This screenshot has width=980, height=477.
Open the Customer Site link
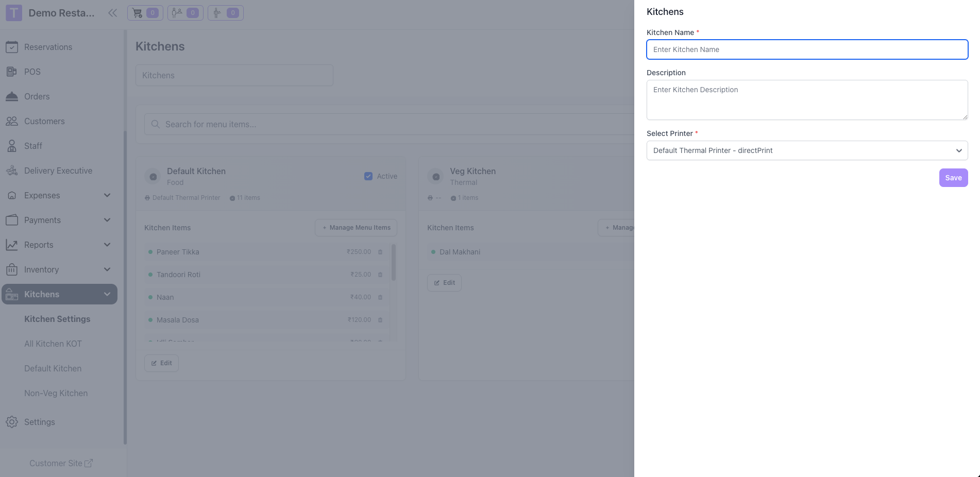click(61, 463)
